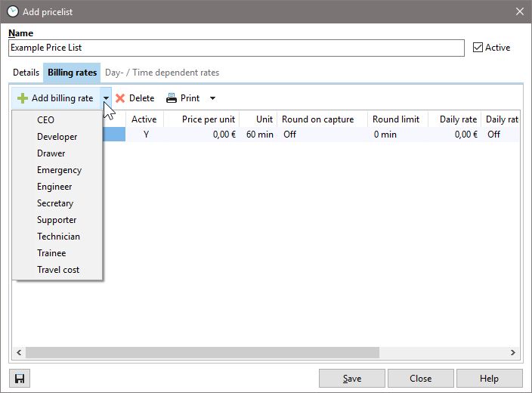Switch to the Details tab
The height and width of the screenshot is (393, 532).
[26, 73]
